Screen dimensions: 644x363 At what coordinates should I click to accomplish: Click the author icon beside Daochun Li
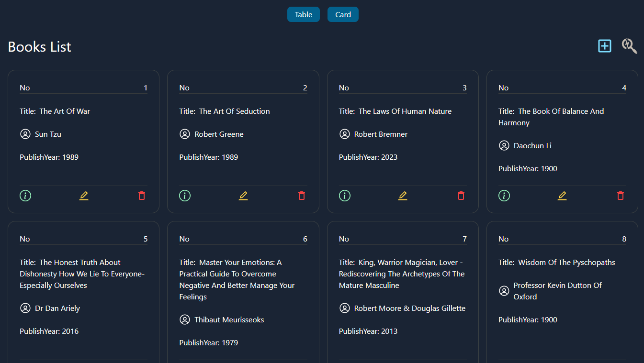pyautogui.click(x=504, y=145)
